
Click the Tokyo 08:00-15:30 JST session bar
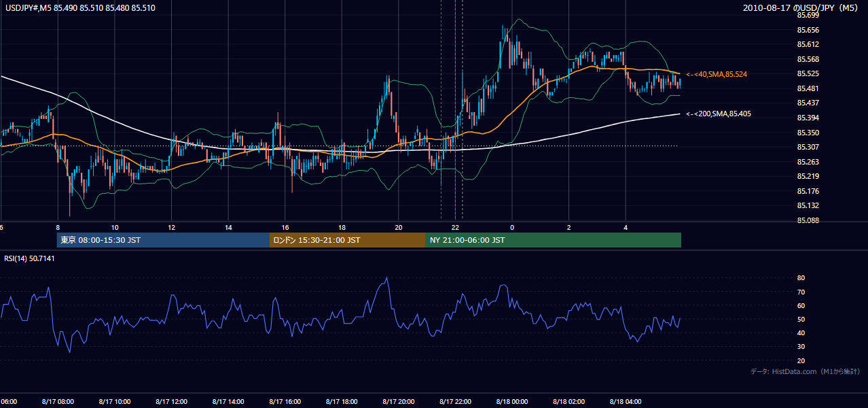tap(164, 240)
